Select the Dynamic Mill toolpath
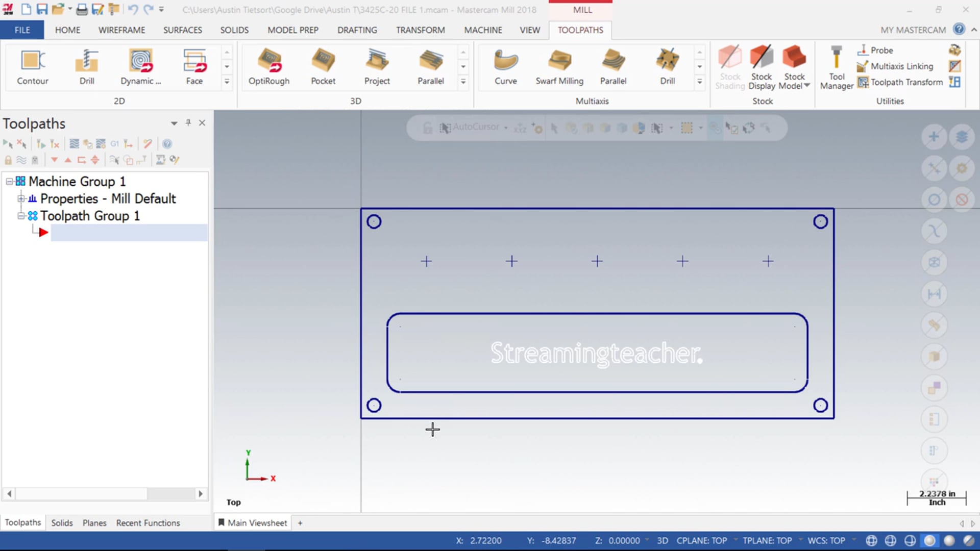Image resolution: width=980 pixels, height=551 pixels. click(x=139, y=65)
